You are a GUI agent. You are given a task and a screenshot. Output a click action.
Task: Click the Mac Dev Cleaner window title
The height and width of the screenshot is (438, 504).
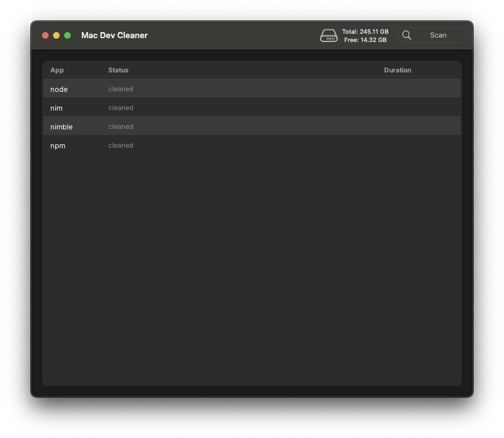(114, 35)
